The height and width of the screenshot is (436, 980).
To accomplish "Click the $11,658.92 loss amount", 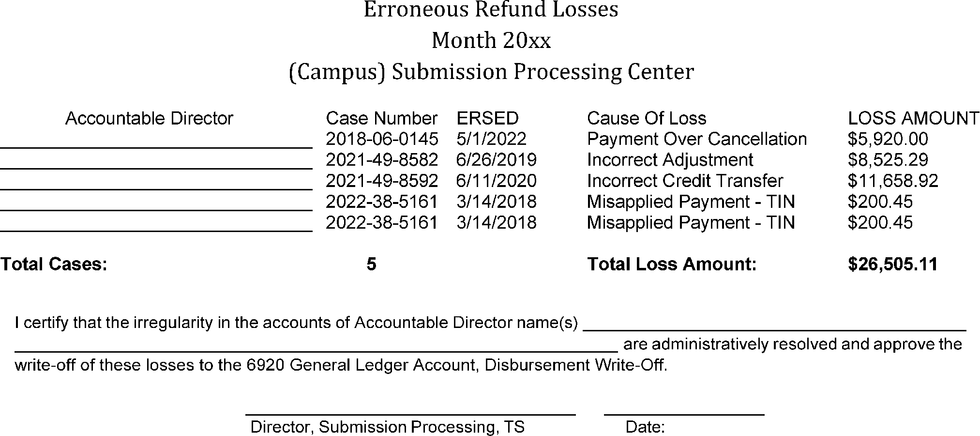I will 893,181.
